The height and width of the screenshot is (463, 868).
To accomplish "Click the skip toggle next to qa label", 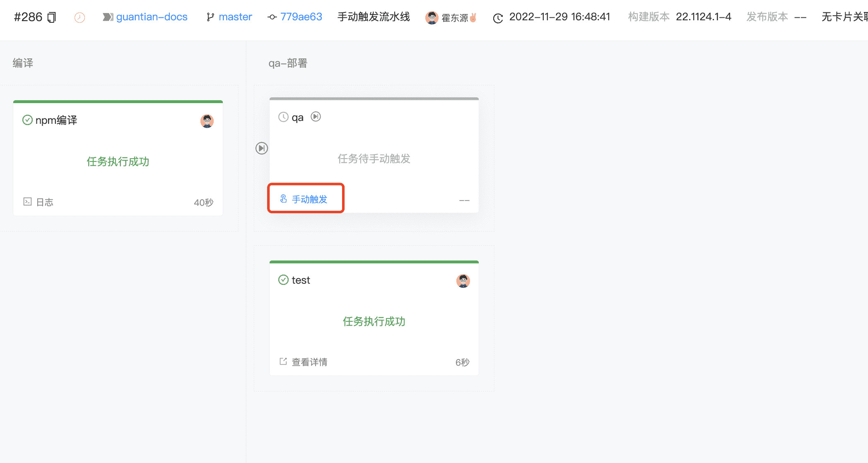I will pyautogui.click(x=316, y=117).
